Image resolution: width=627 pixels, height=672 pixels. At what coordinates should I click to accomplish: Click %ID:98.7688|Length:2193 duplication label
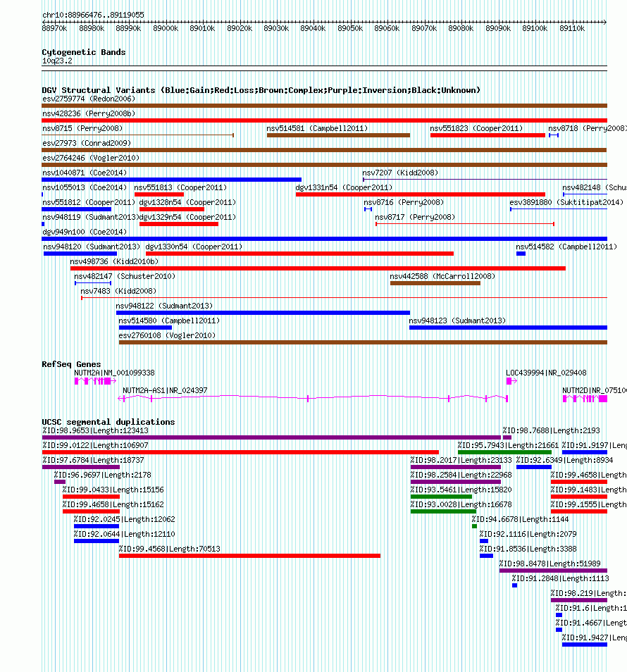(x=551, y=430)
